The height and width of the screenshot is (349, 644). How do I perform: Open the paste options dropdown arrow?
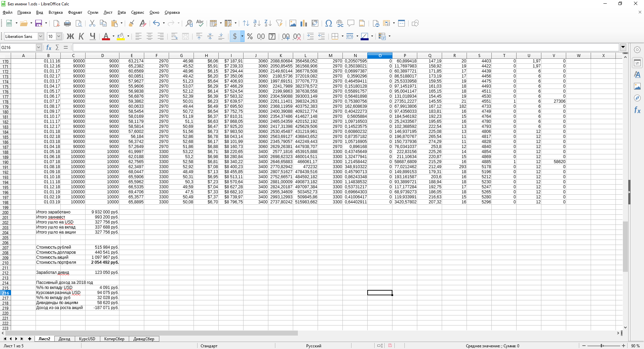[121, 23]
